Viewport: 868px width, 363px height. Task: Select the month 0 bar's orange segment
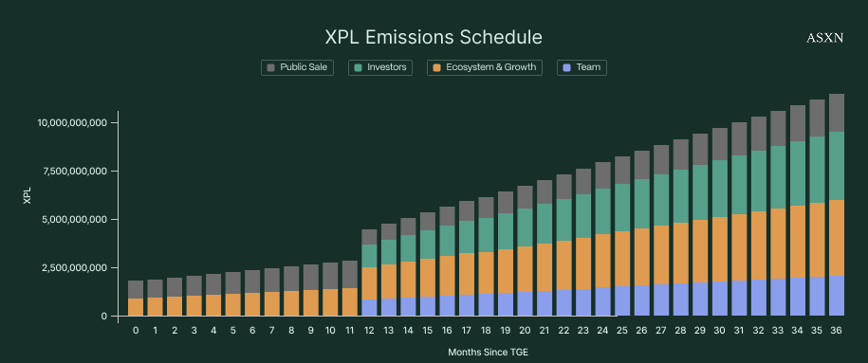136,307
